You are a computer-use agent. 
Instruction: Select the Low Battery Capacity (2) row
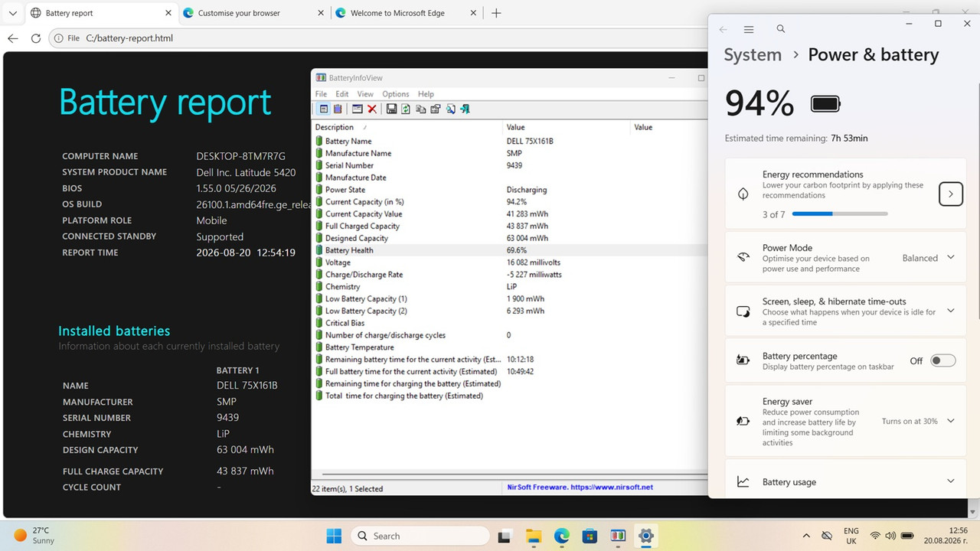click(x=510, y=311)
